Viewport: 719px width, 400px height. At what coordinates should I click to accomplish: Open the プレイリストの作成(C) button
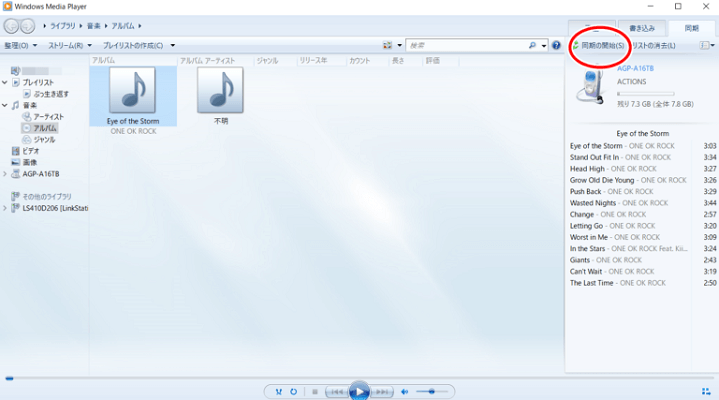[x=133, y=45]
